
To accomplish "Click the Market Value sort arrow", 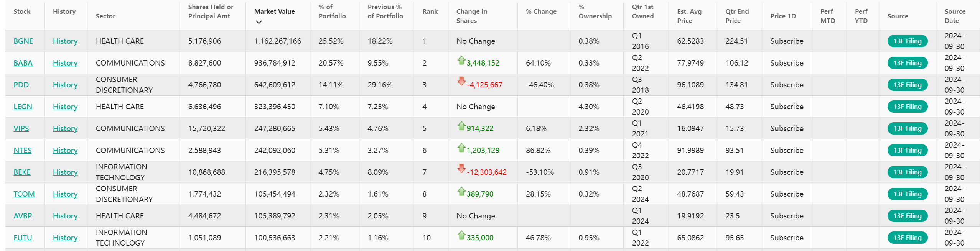I will pyautogui.click(x=259, y=21).
